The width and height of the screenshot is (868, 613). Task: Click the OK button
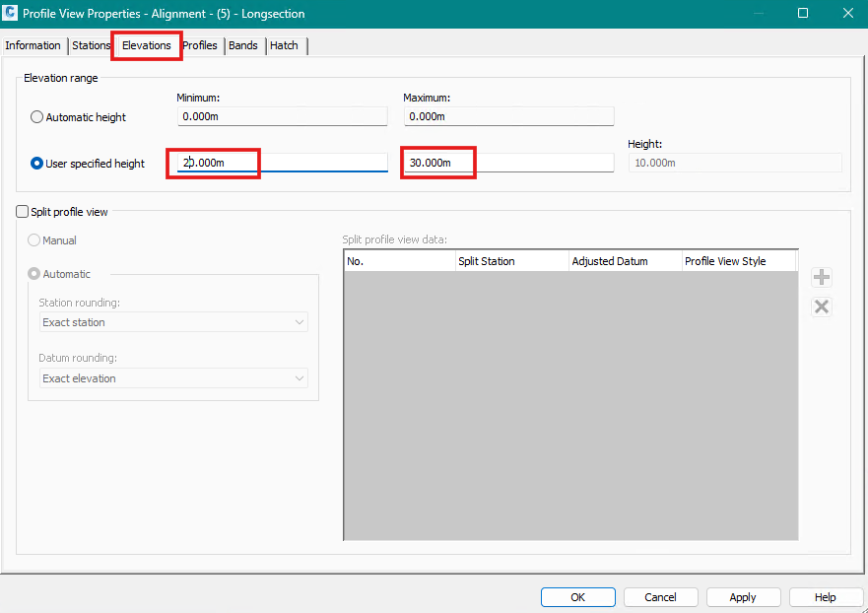(577, 596)
